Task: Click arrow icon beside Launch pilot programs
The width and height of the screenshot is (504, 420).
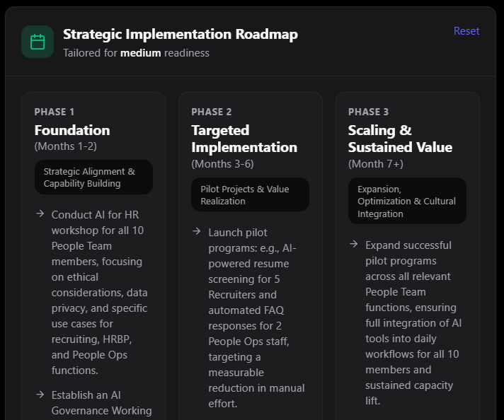Action: coord(197,232)
